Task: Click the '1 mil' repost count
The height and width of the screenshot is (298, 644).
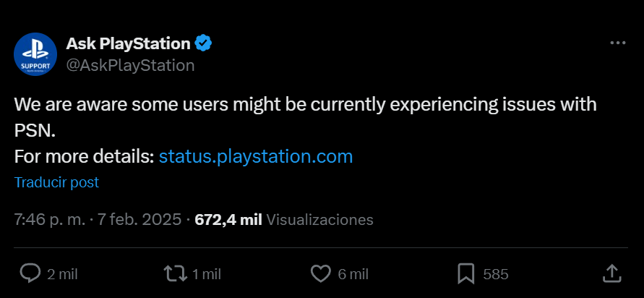Action: (x=207, y=274)
